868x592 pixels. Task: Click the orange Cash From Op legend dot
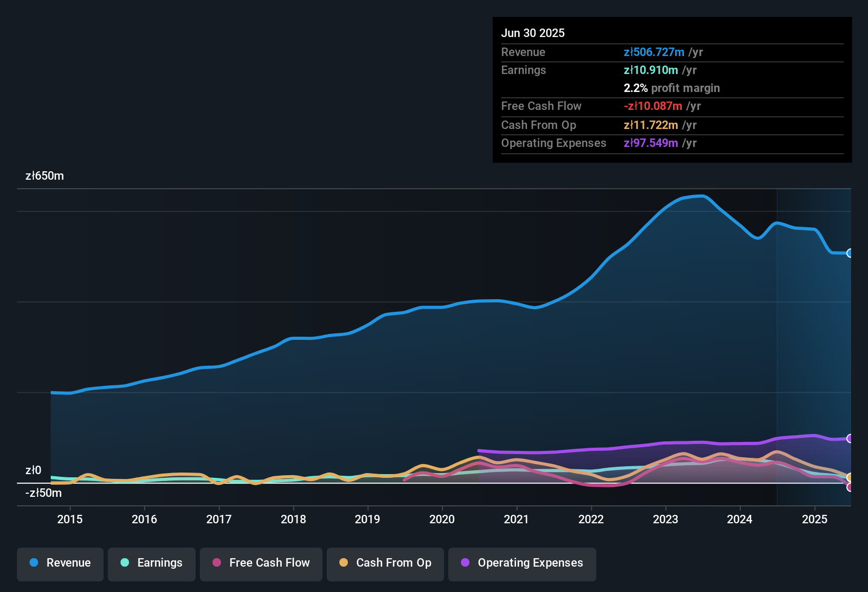[x=344, y=563]
